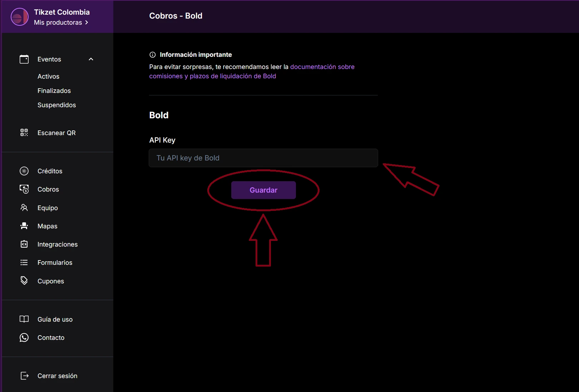This screenshot has width=579, height=392.
Task: Click the Mapas seat icon
Action: 24,226
